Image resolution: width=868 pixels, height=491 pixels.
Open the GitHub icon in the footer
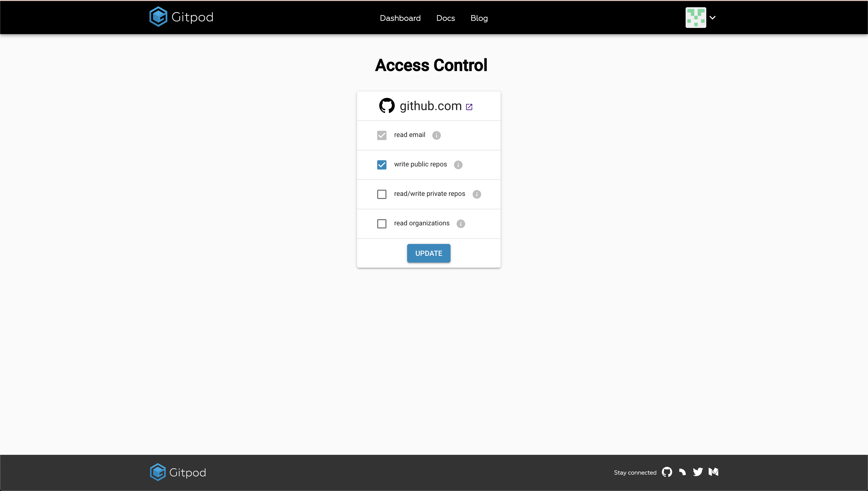[667, 472]
